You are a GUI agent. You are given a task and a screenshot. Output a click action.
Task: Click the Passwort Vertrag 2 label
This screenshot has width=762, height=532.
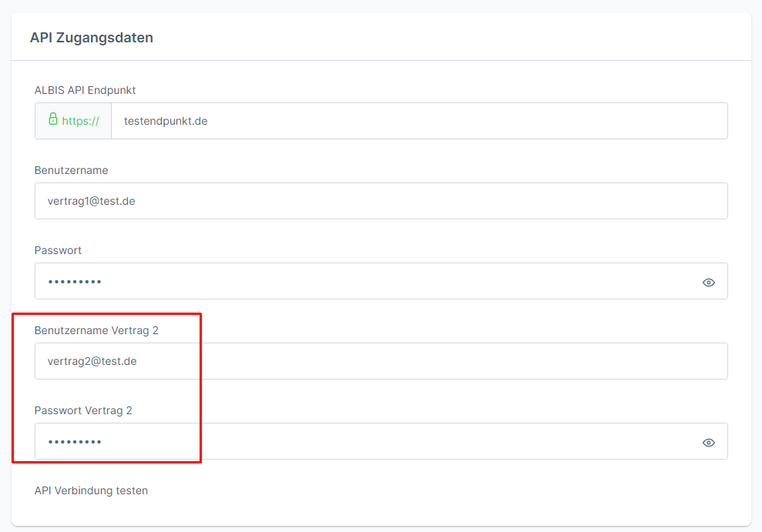pos(83,410)
